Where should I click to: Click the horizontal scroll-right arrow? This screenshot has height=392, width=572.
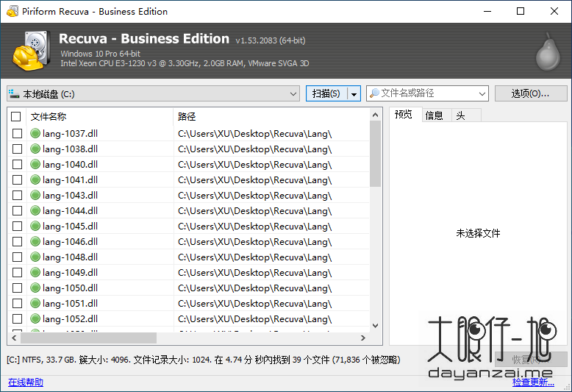click(363, 338)
